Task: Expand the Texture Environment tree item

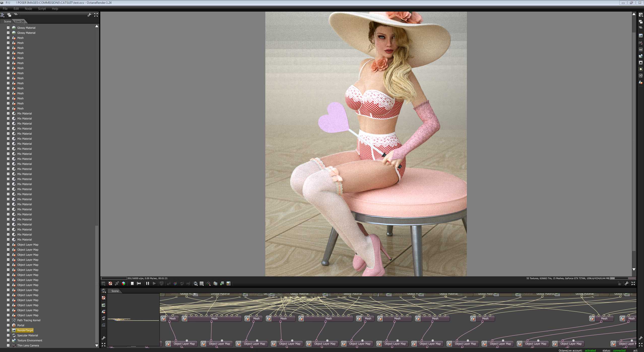Action: (x=8, y=340)
